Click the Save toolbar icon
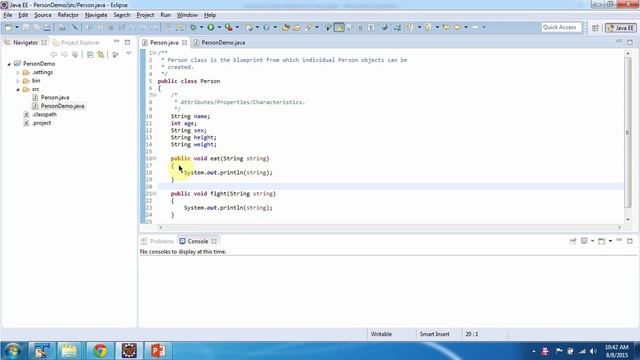The width and height of the screenshot is (640, 360). click(x=26, y=27)
